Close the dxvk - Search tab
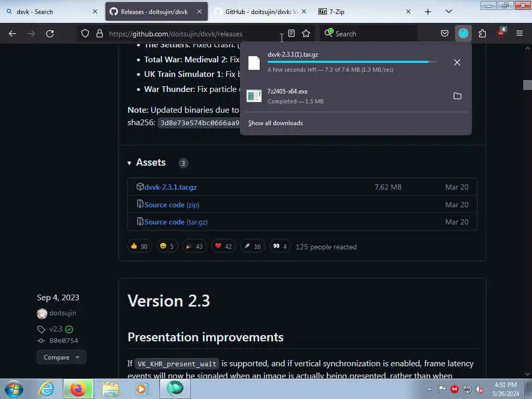 pos(95,11)
